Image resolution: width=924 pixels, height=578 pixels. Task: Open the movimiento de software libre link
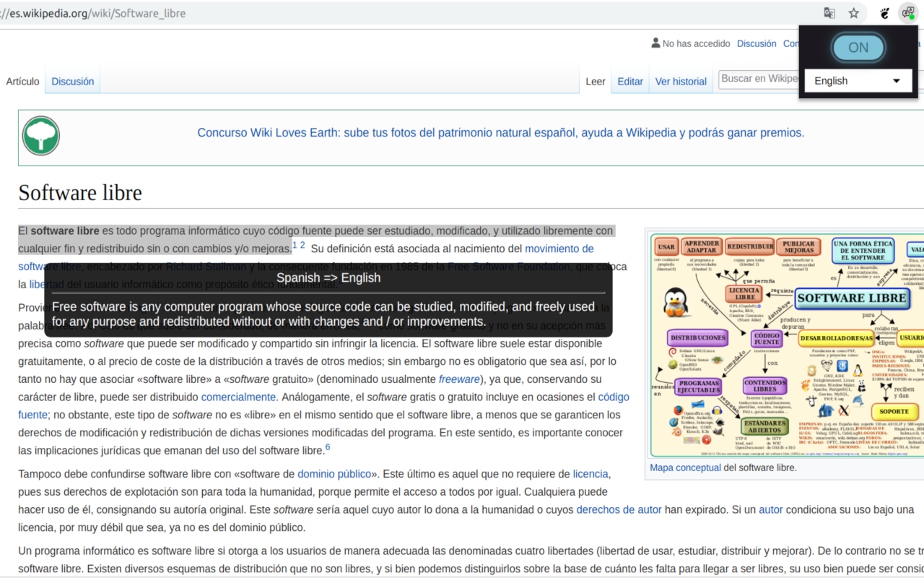tap(559, 249)
